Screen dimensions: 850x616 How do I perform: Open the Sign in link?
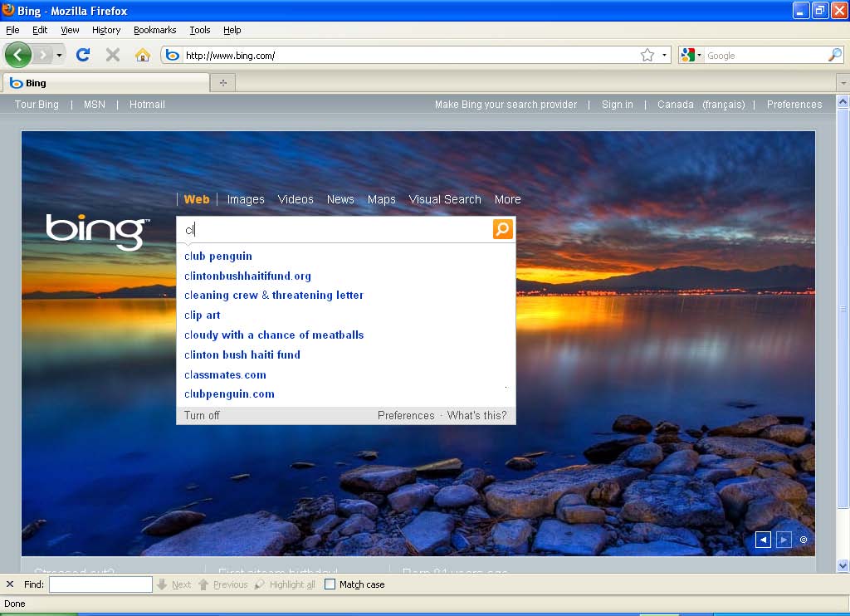(x=617, y=105)
